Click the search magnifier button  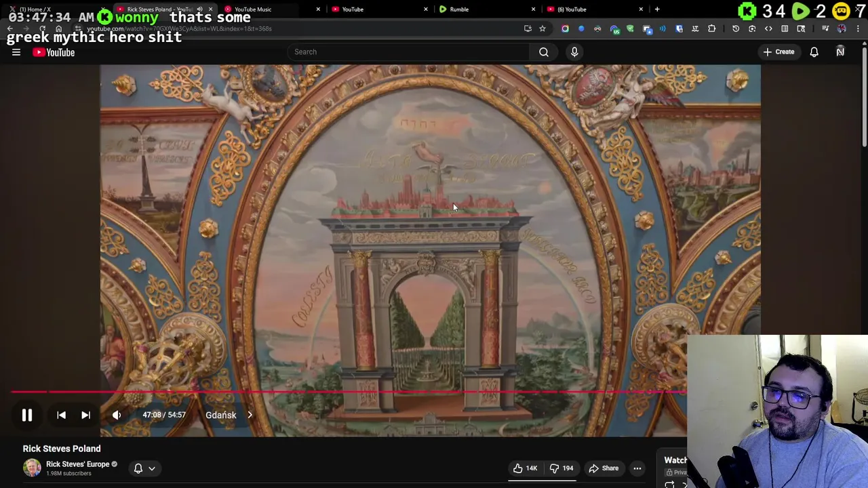point(544,52)
